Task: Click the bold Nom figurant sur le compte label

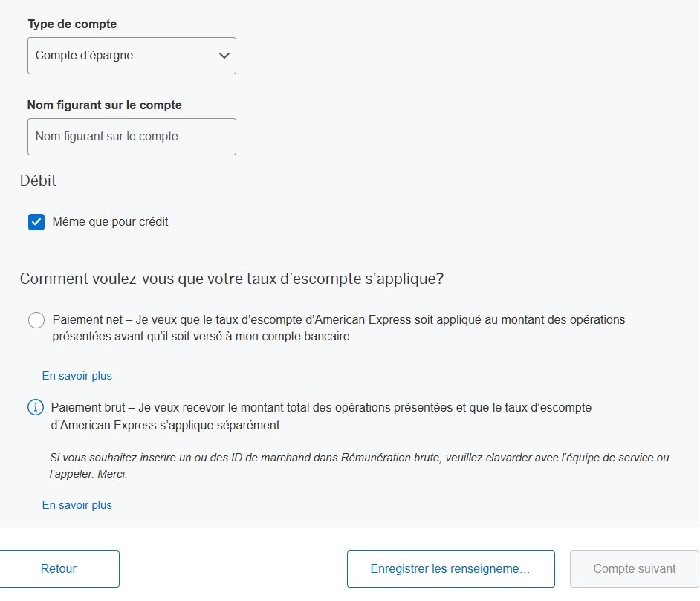Action: 105,105
